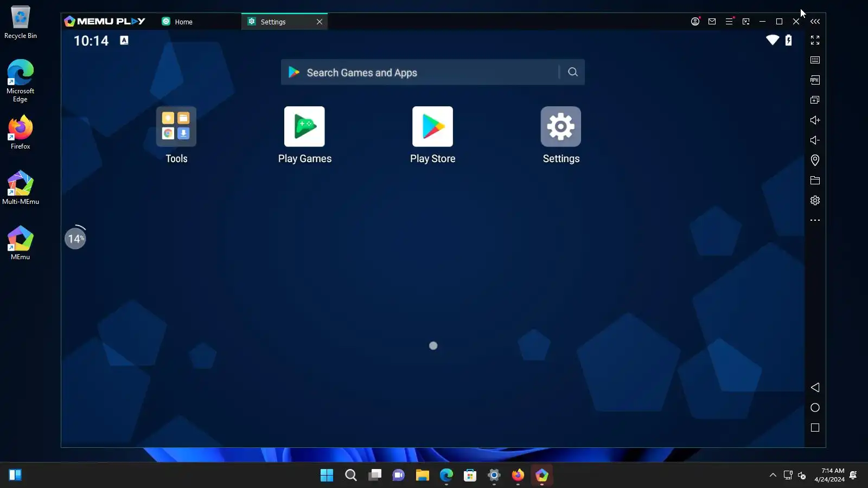This screenshot has width=868, height=488.
Task: Select the Recycle Bin desktop icon
Action: point(21,23)
